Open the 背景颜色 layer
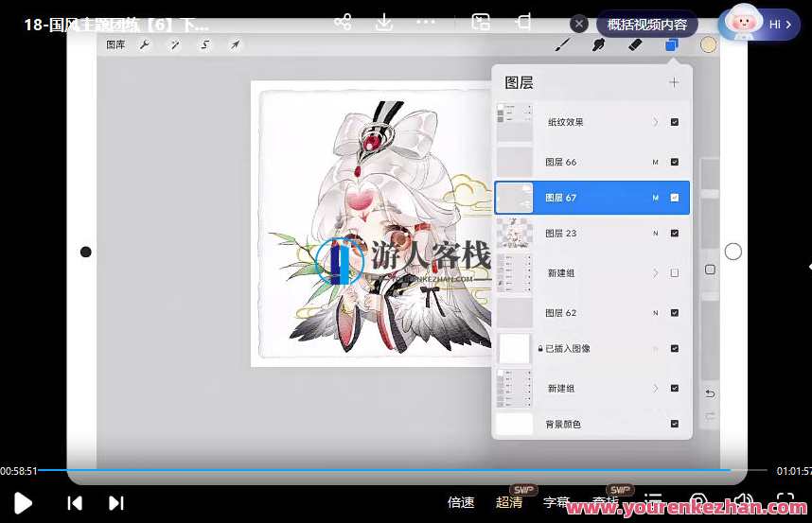This screenshot has width=812, height=523. pos(591,424)
